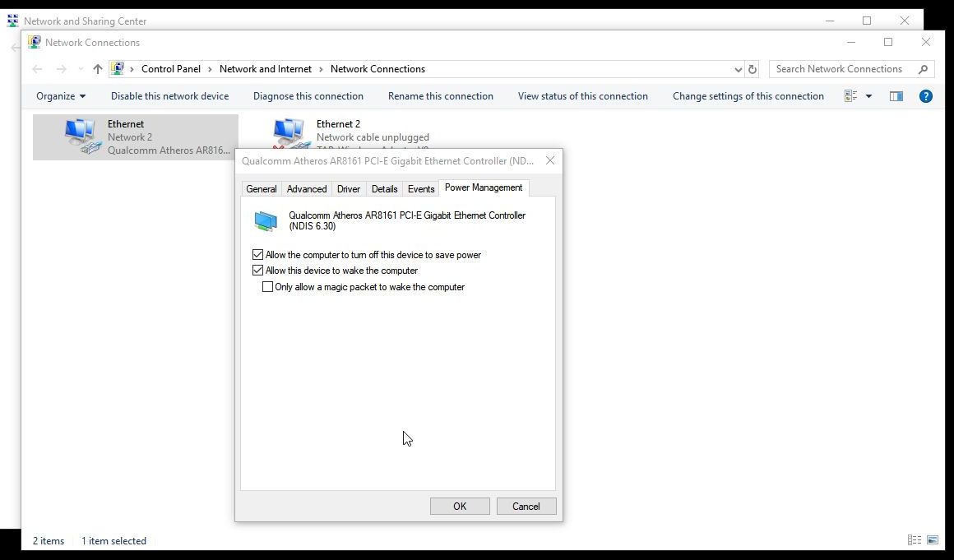Close the Qualcomm Atheros properties dialog
This screenshot has height=560, width=954.
pos(550,160)
